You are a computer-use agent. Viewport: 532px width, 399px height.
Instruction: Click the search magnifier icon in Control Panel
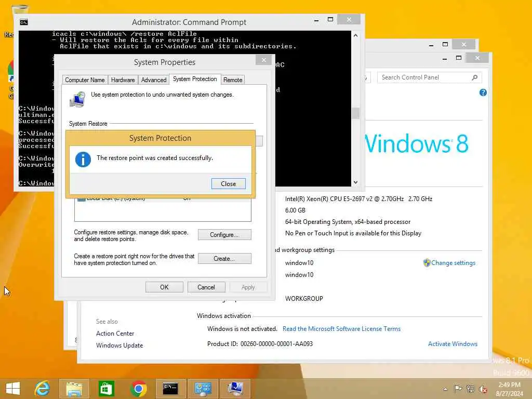pyautogui.click(x=475, y=77)
